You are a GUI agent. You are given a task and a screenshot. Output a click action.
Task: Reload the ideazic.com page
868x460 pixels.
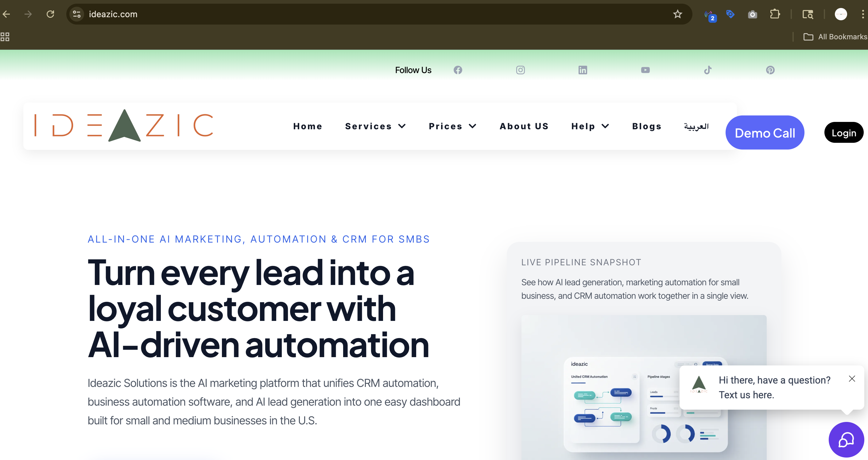[x=51, y=14]
